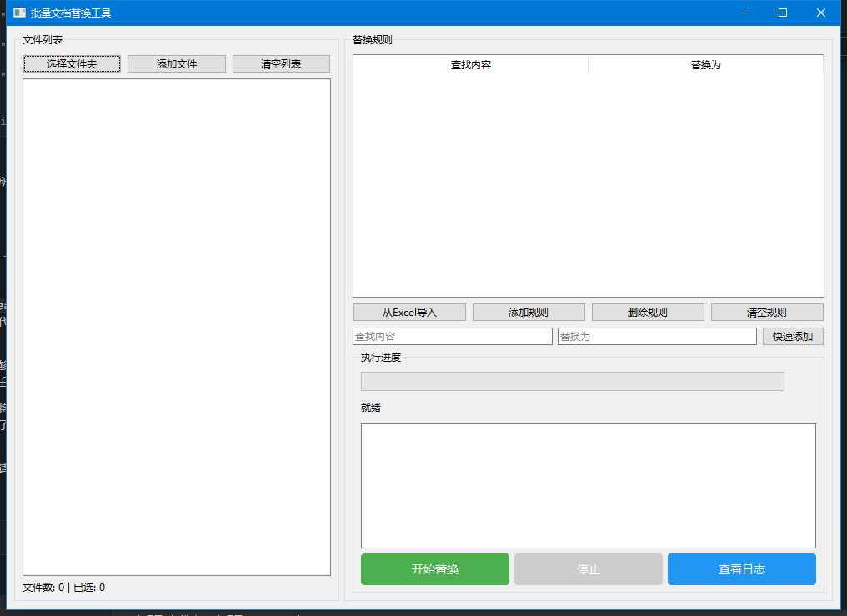Open logs with 查看日志 button
Screen dimensions: 847x616
742,569
